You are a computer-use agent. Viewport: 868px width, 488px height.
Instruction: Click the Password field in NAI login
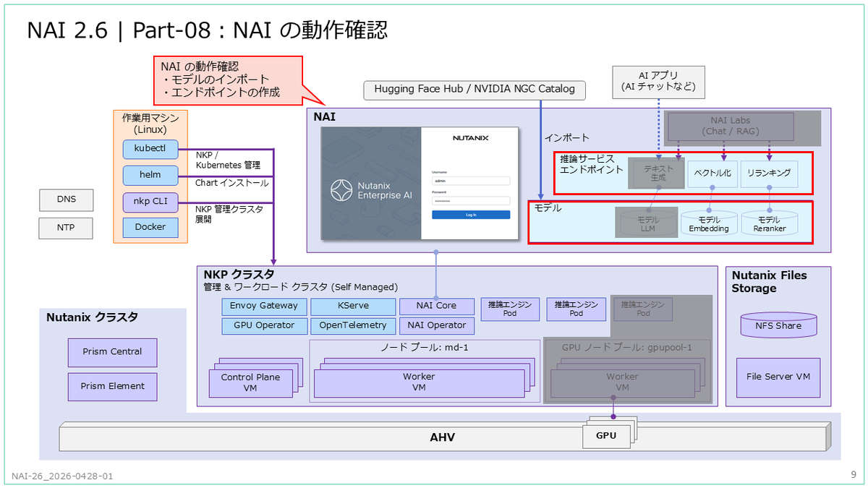[x=471, y=200]
